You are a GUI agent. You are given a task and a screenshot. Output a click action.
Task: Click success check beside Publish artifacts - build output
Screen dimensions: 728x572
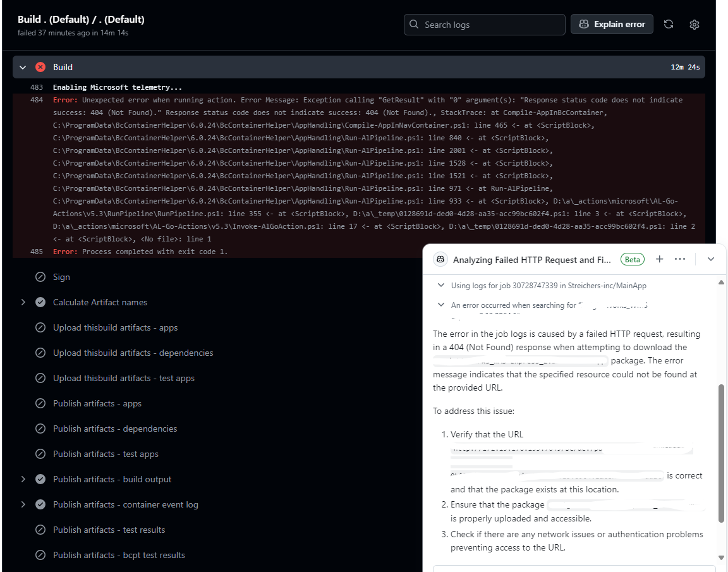click(x=40, y=479)
